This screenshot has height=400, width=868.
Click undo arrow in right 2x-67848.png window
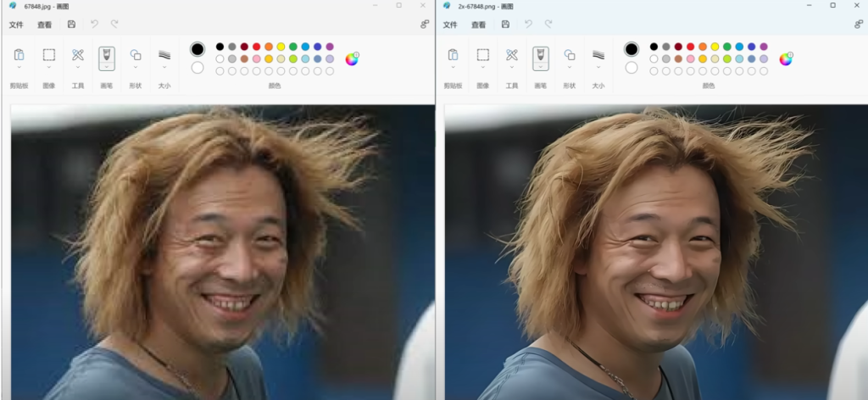(528, 25)
